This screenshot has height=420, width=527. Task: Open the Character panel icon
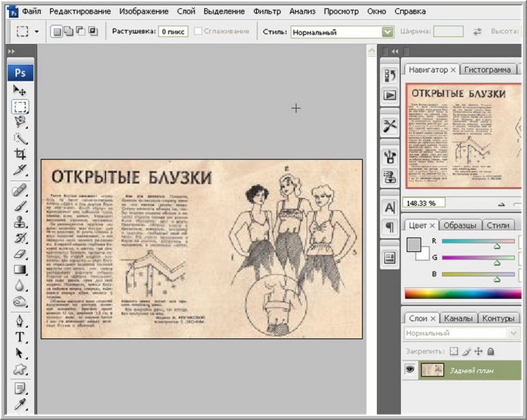(390, 208)
